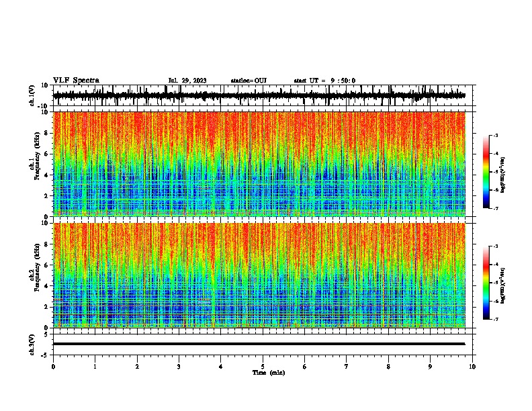The height and width of the screenshot is (411, 532).
Task: Click the "Time (min)" x-axis label
Action: click(269, 373)
